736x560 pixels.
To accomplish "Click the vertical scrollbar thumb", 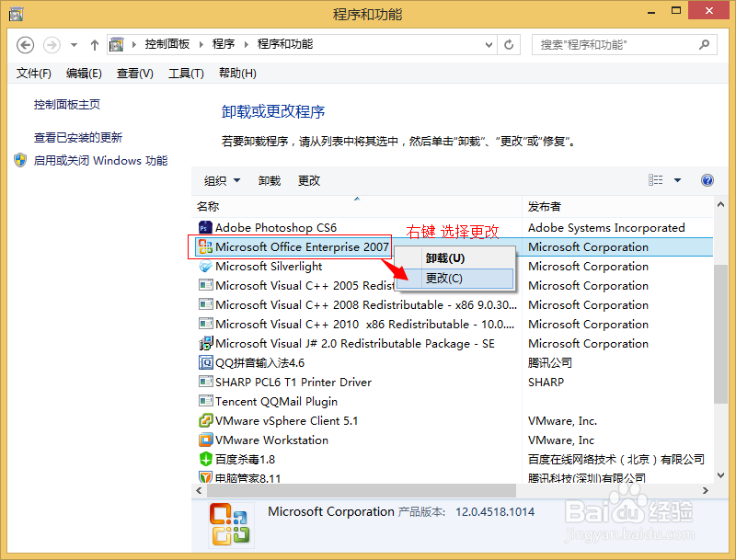I will click(x=720, y=334).
